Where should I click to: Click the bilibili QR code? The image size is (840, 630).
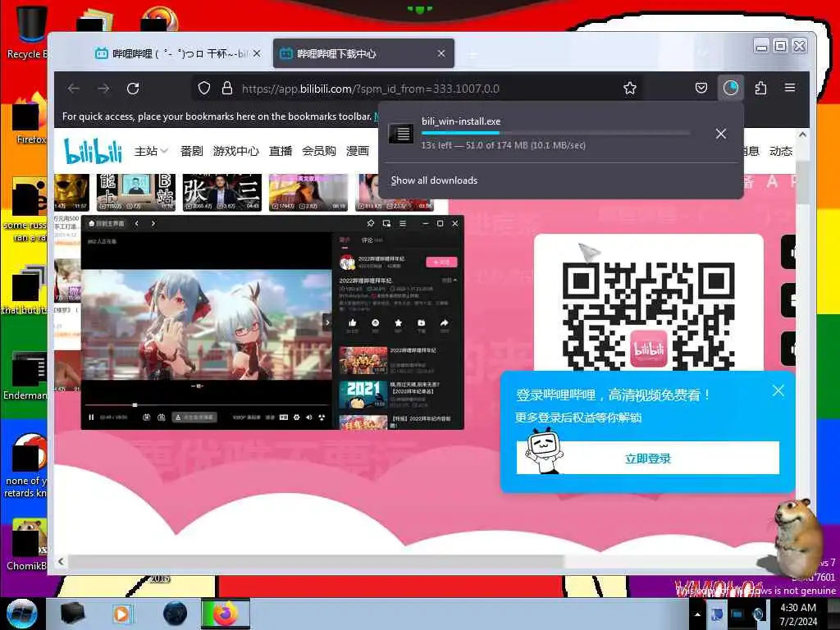click(648, 315)
